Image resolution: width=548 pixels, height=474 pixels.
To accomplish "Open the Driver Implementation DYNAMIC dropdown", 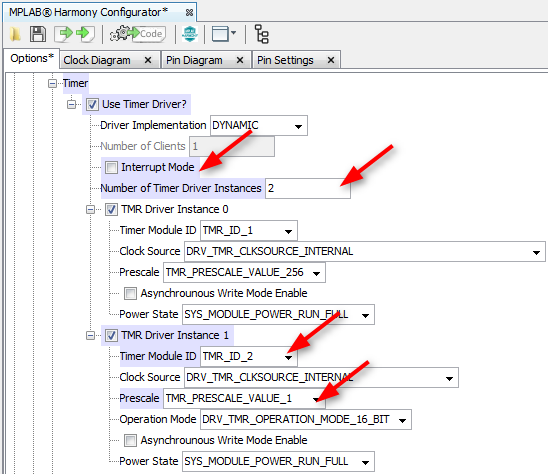I will [259, 125].
